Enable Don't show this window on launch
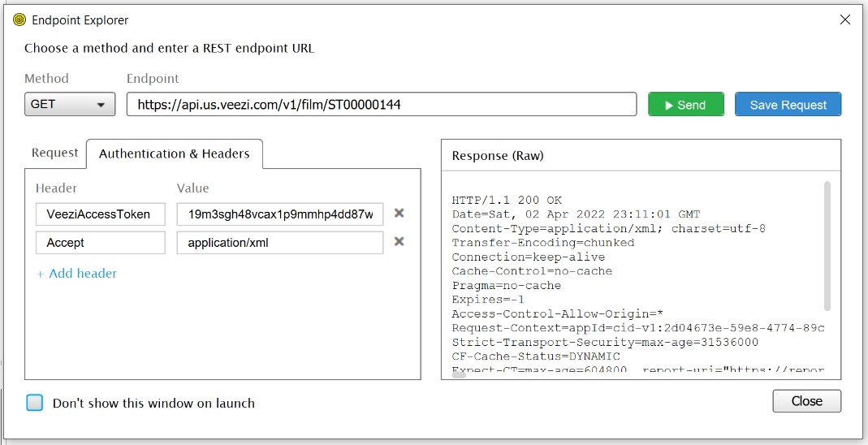Image resolution: width=868 pixels, height=445 pixels. (x=35, y=403)
